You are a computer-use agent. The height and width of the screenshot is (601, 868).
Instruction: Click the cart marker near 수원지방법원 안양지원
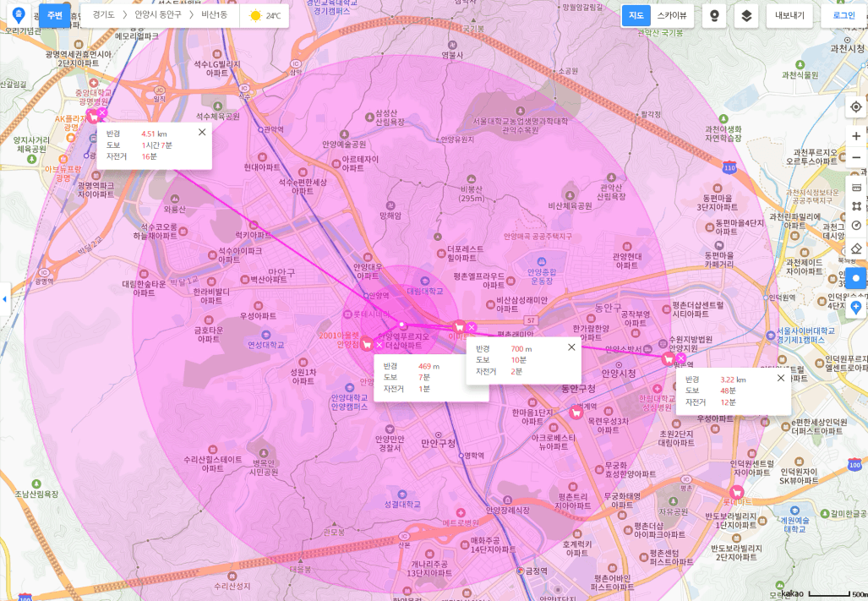point(669,358)
